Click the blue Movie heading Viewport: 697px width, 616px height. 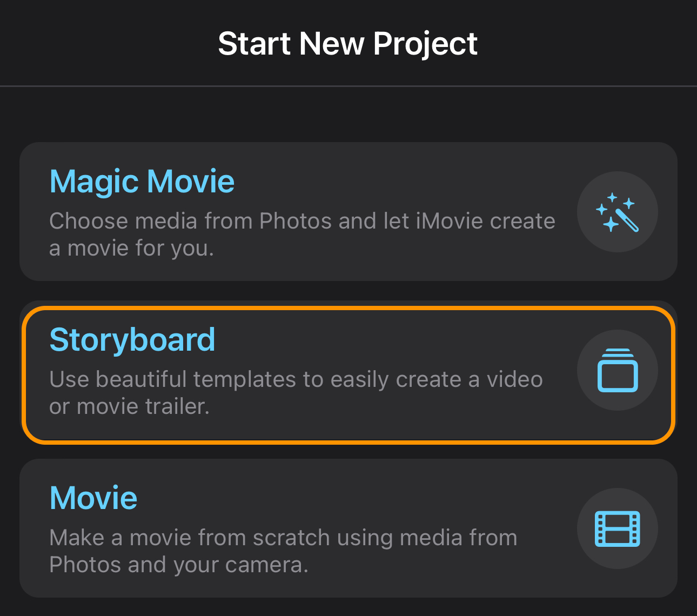(x=93, y=498)
